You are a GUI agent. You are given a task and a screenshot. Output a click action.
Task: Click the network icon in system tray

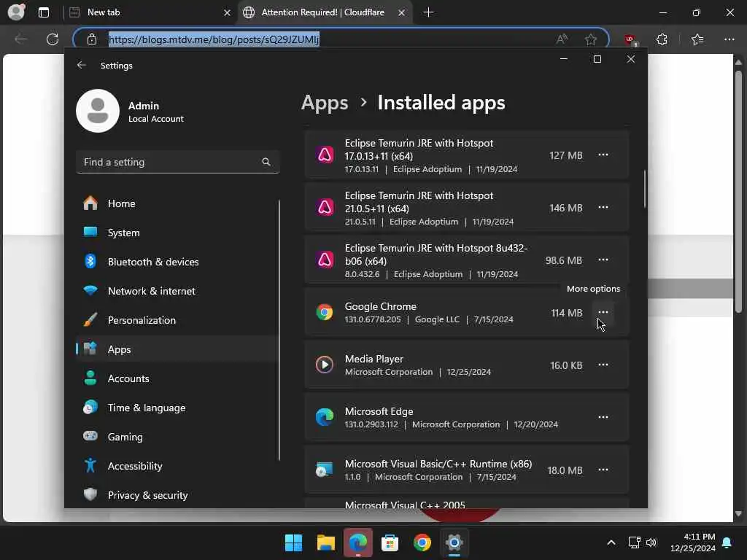pyautogui.click(x=634, y=542)
